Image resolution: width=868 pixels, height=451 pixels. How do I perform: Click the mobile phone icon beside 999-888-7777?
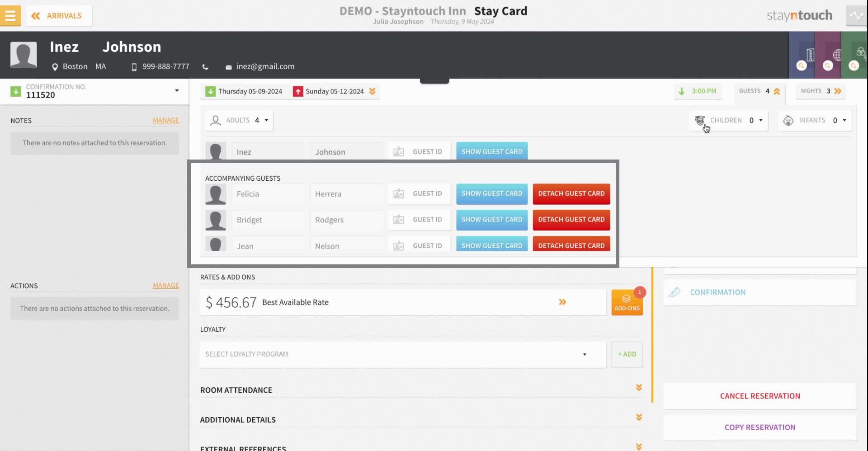click(134, 67)
